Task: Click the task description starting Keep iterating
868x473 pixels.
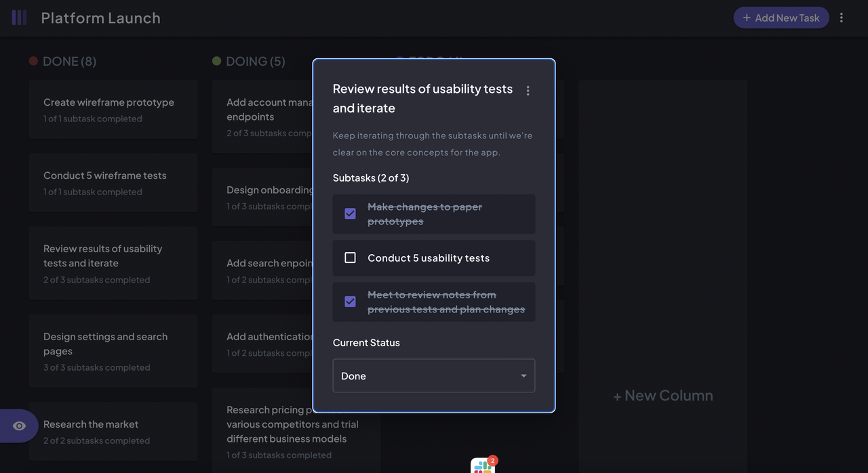Action: pos(433,144)
